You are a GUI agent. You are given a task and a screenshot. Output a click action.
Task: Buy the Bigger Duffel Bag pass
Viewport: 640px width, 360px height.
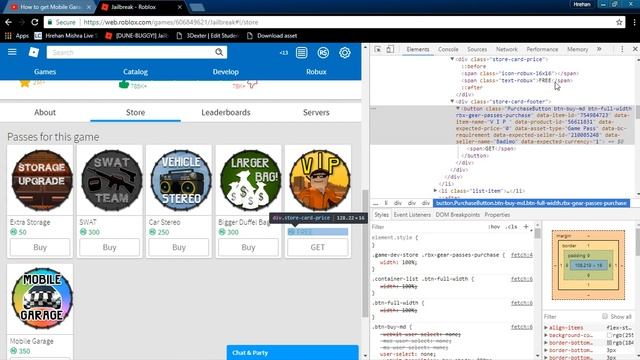tap(248, 247)
